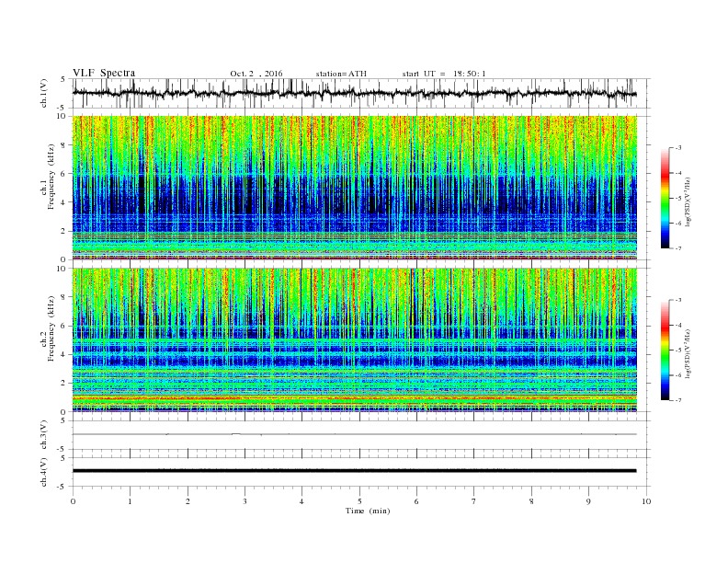This screenshot has height=563, width=728.
Task: Click the "6" tick on the time axis
Action: (x=417, y=501)
